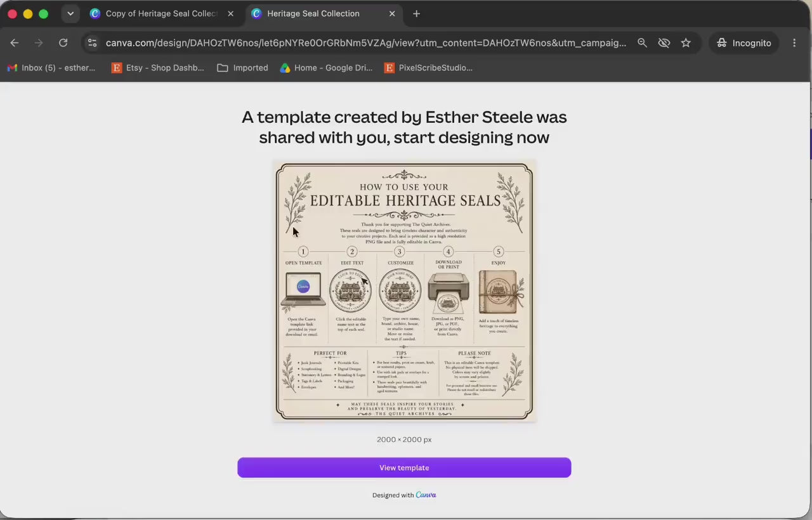
Task: Expand the tab search dropdown
Action: (x=70, y=13)
